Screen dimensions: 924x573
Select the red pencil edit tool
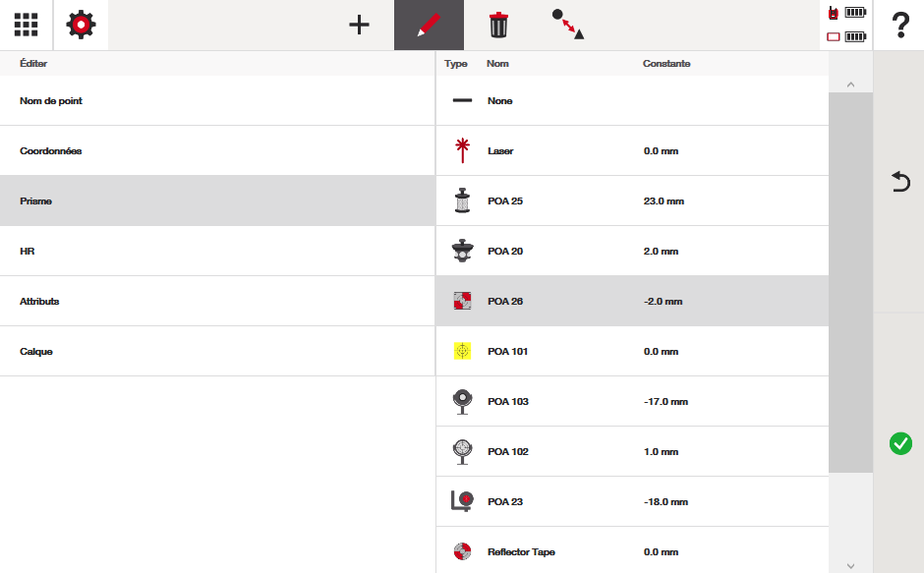point(429,26)
